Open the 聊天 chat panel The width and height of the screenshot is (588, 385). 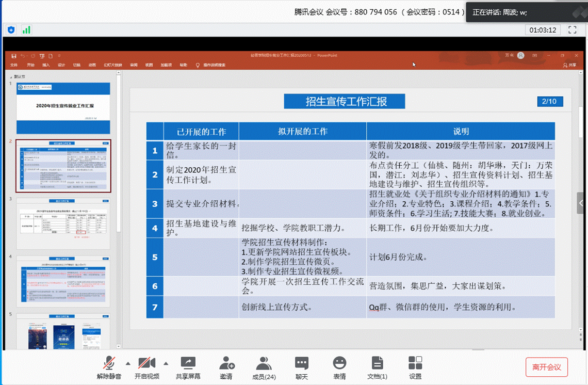tap(302, 367)
